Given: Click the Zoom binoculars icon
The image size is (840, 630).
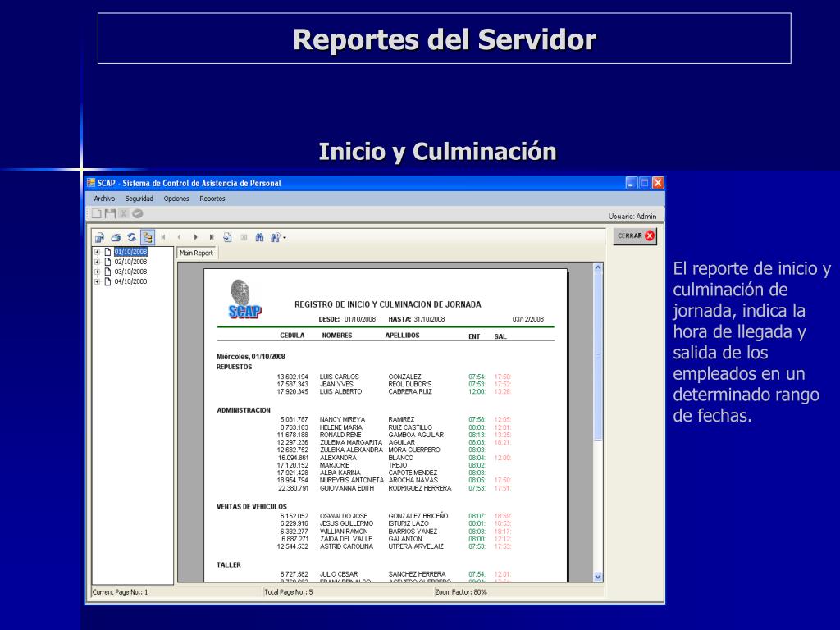Looking at the screenshot, I should coord(276,237).
